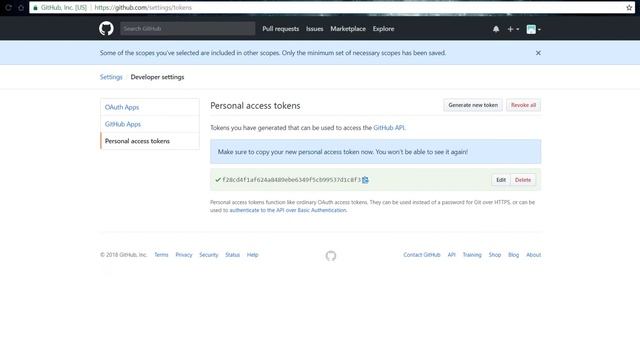
Task: Delete the generated token
Action: 523,180
